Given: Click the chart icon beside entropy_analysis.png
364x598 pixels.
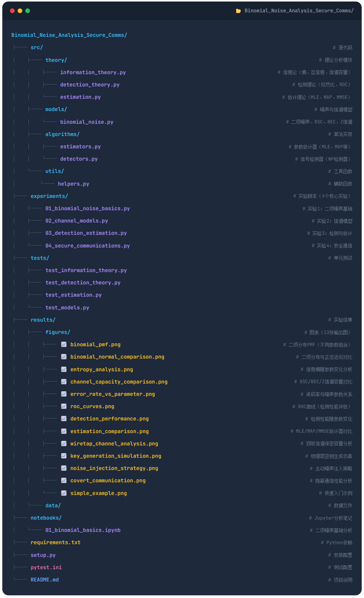Looking at the screenshot, I should click(64, 369).
